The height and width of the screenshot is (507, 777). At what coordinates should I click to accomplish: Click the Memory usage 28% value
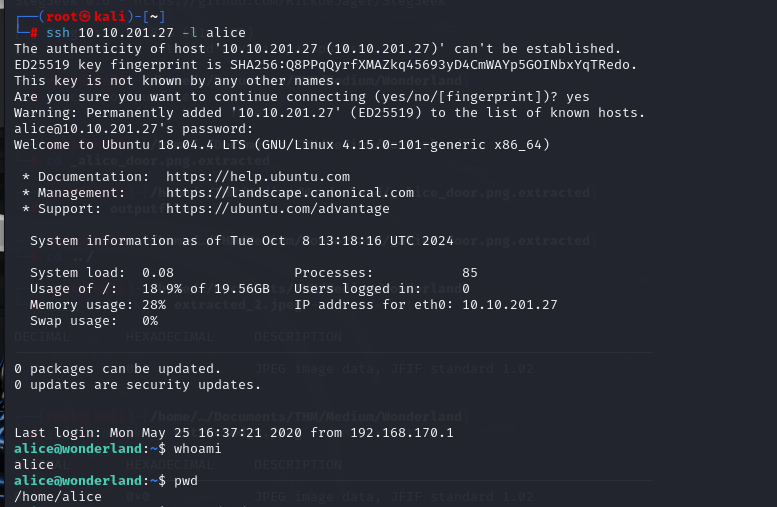click(x=154, y=305)
